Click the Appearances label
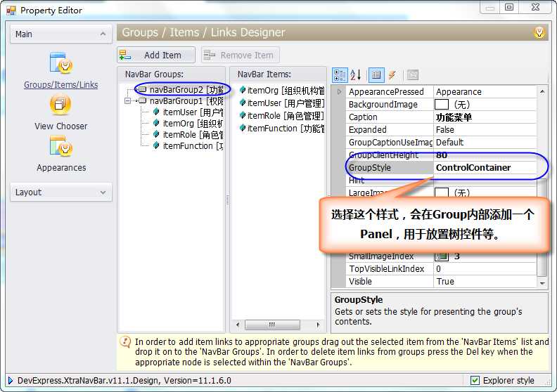Screen dimensions: 557x392 pos(61,167)
